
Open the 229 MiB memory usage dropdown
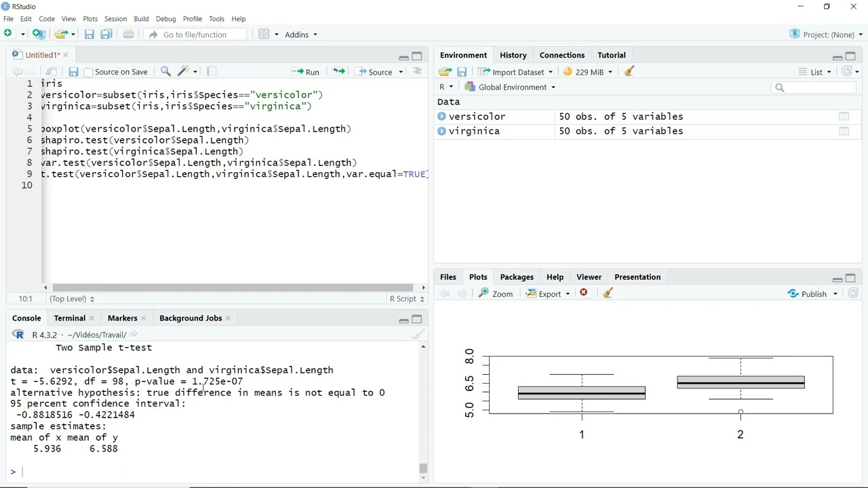pyautogui.click(x=587, y=72)
